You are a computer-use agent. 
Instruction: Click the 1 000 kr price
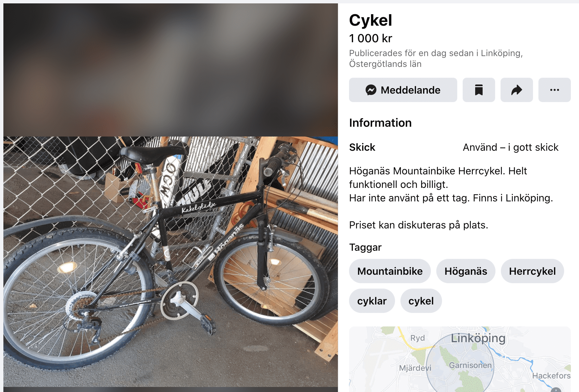(x=370, y=39)
